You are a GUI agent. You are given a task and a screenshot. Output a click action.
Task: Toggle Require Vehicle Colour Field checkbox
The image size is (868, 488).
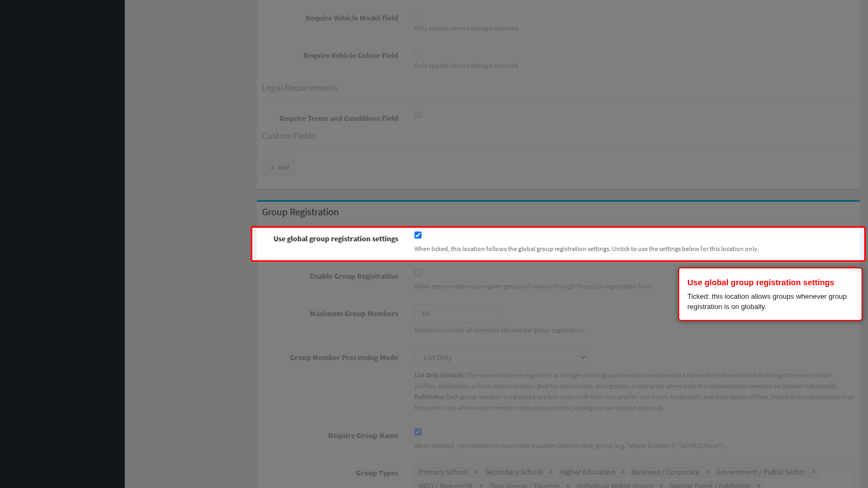pyautogui.click(x=418, y=52)
